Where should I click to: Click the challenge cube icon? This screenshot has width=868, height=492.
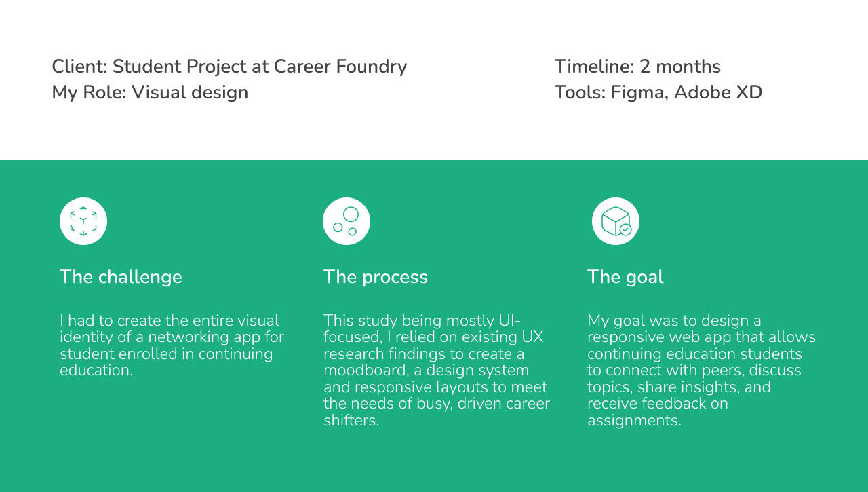point(83,221)
